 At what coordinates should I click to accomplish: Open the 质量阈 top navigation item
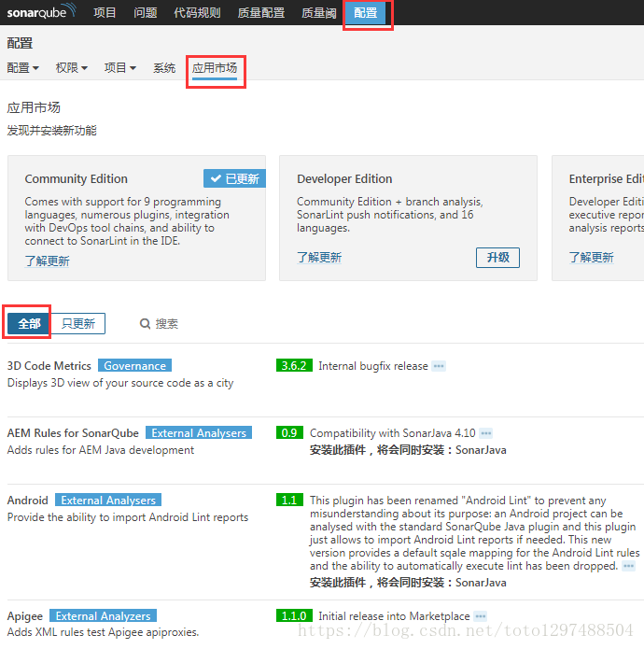point(318,12)
